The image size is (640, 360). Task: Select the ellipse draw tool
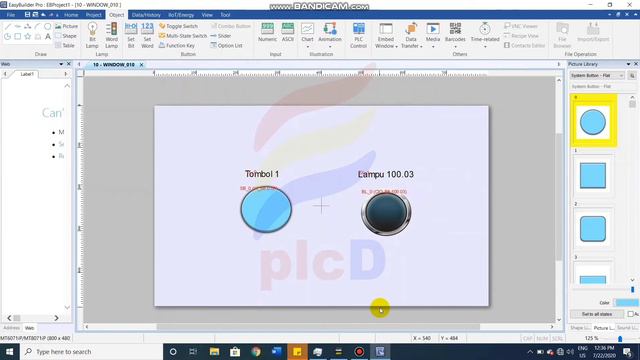point(48,26)
